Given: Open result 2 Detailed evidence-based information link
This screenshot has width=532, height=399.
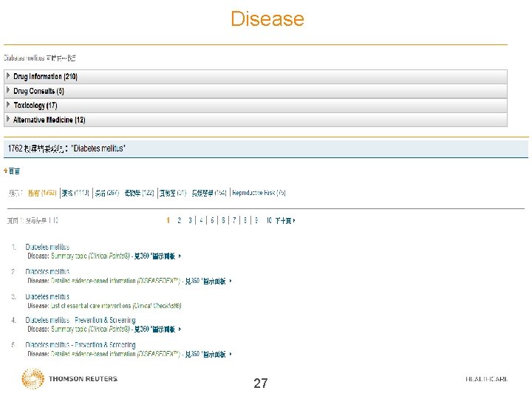Looking at the screenshot, I should [115, 281].
